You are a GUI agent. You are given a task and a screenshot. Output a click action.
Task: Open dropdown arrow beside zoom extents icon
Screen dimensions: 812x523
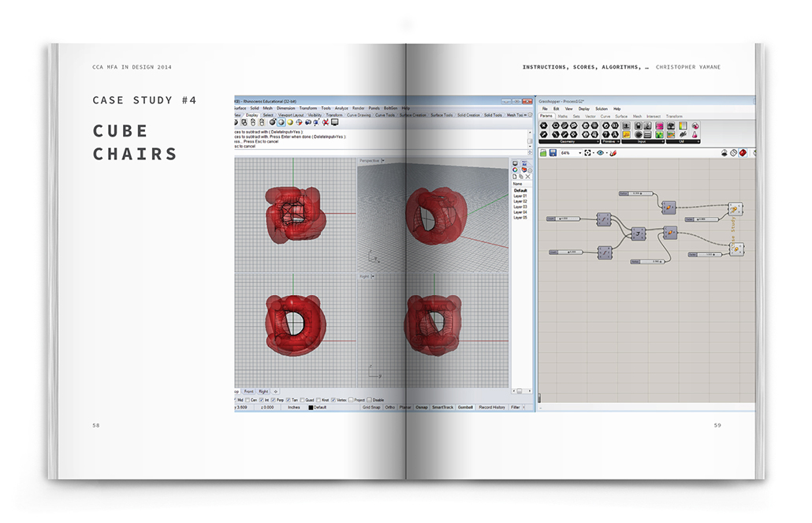click(x=594, y=153)
